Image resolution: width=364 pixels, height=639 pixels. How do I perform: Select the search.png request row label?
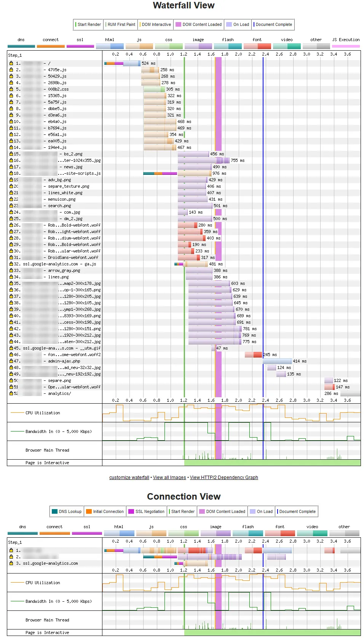click(59, 206)
